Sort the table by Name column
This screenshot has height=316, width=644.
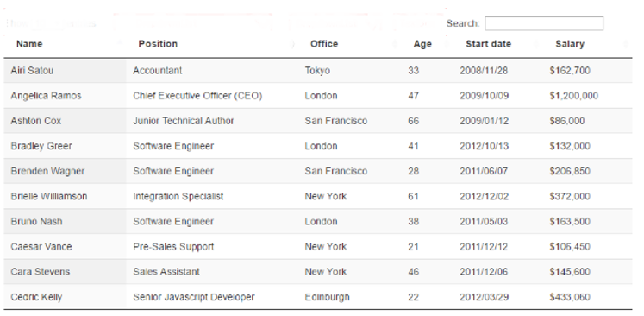[29, 44]
